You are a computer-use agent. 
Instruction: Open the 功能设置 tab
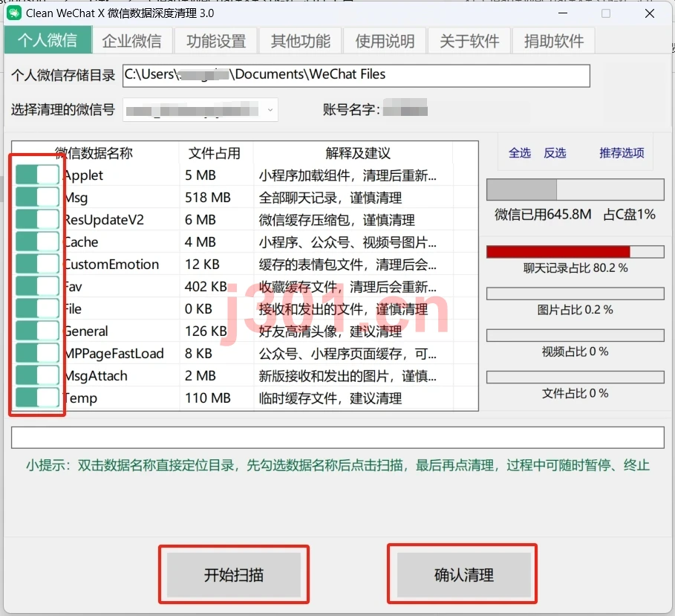[216, 40]
